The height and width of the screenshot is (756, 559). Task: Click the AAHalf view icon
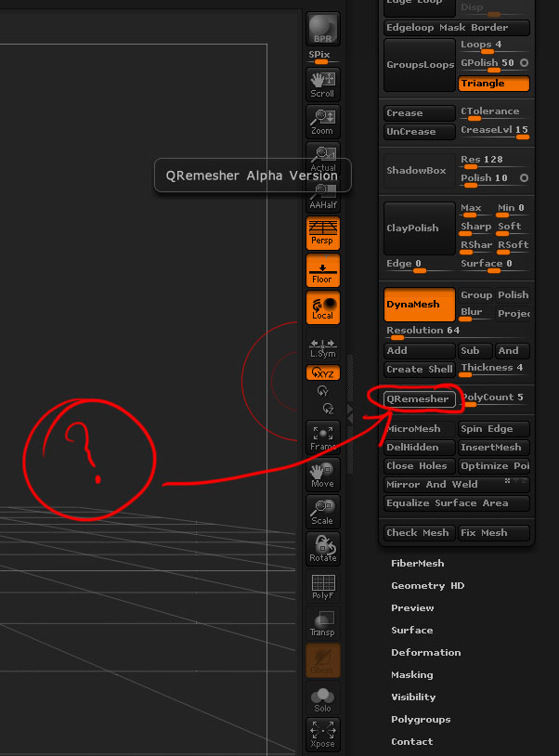323,199
